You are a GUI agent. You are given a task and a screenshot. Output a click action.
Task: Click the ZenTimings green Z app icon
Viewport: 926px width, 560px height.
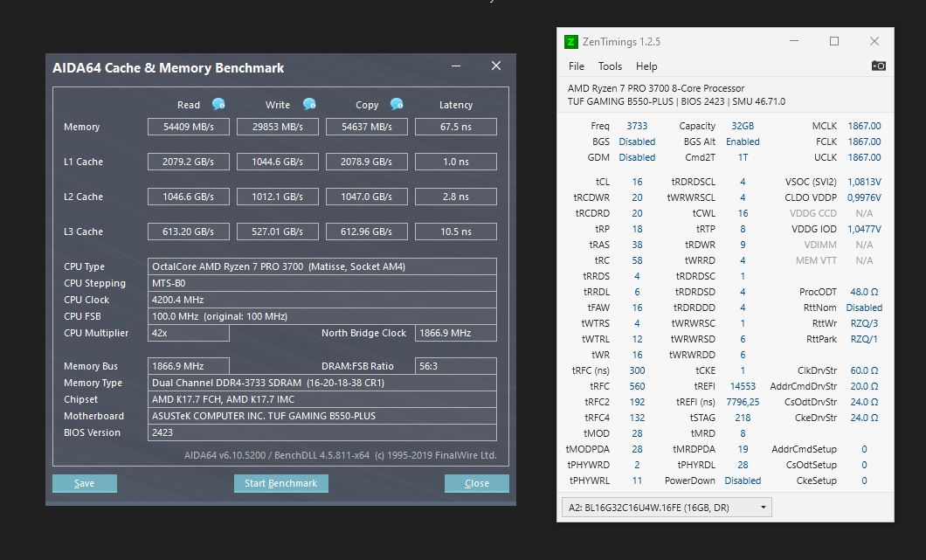click(571, 41)
